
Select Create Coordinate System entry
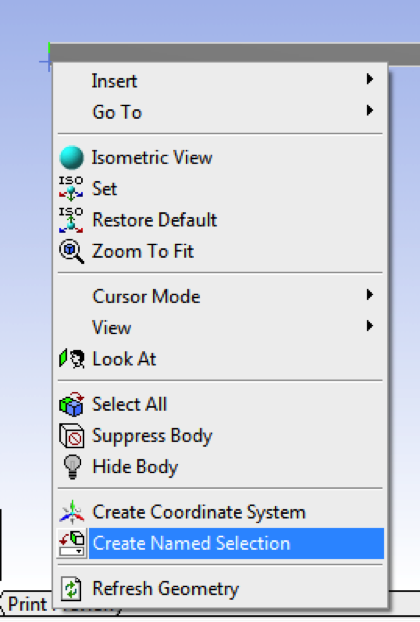tap(221, 512)
